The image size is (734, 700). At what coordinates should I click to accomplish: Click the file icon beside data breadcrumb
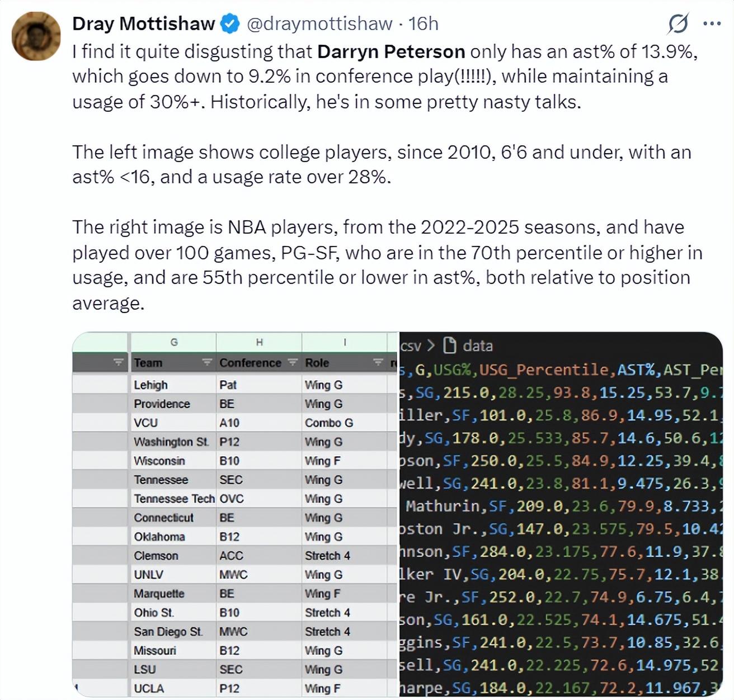449,346
